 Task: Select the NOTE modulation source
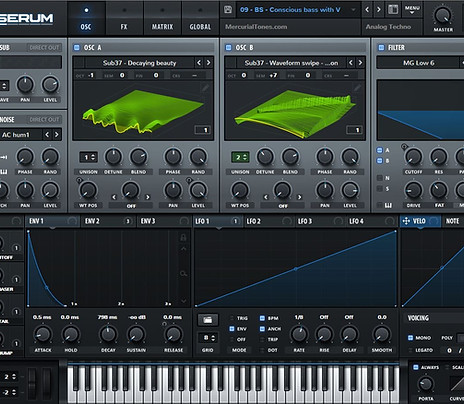452,221
